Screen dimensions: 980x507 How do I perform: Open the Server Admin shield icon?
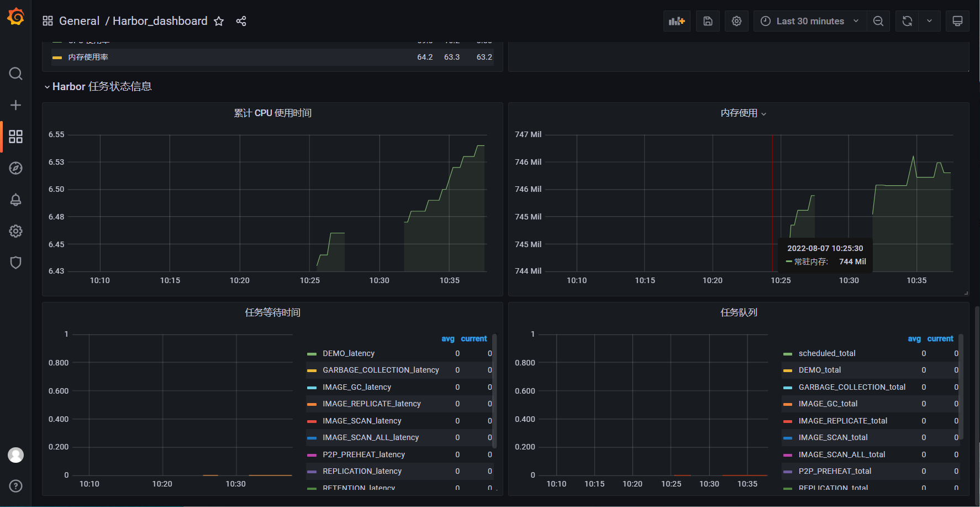point(15,263)
